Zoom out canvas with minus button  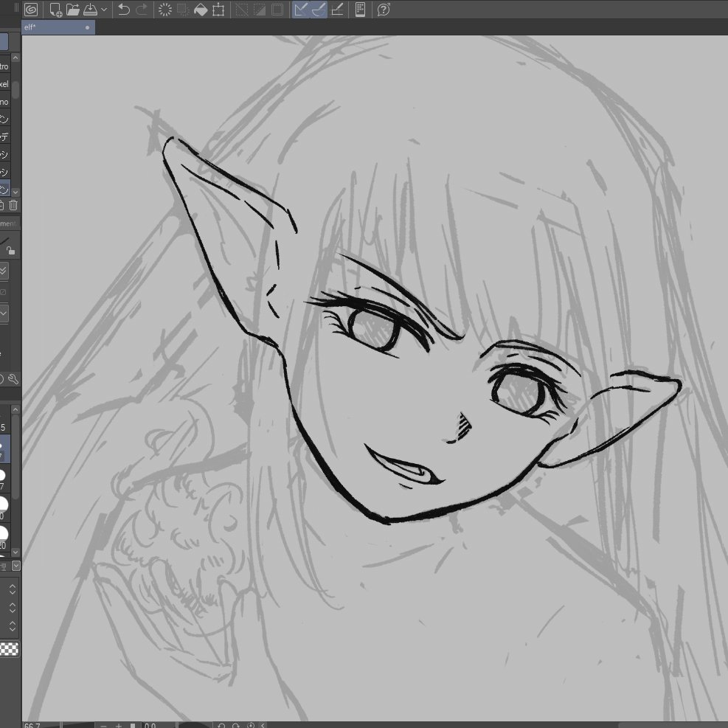[103, 725]
